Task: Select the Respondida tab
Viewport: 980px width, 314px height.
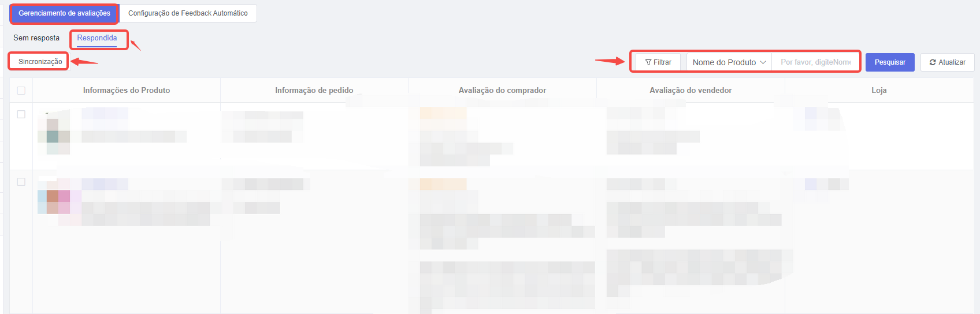Action: click(97, 38)
